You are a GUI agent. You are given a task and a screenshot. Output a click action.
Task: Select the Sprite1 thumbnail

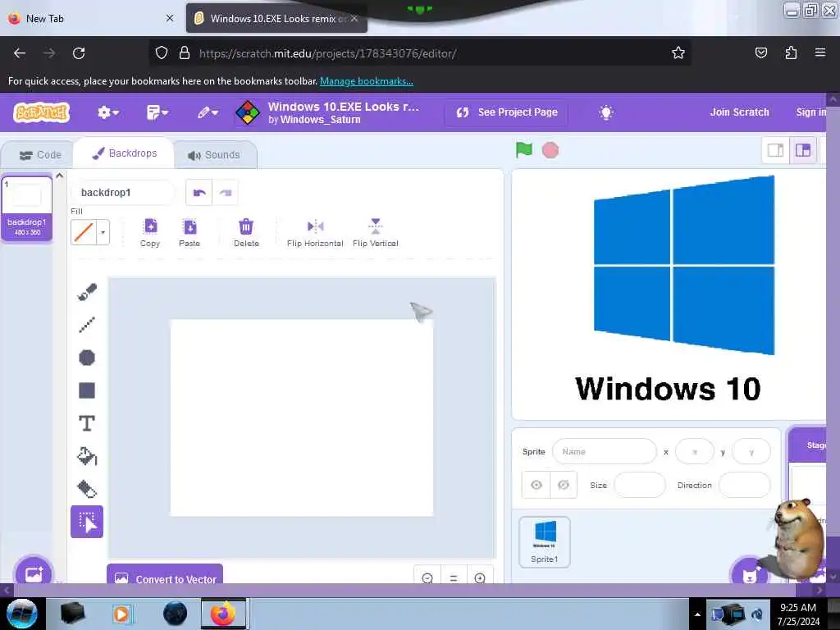(545, 541)
